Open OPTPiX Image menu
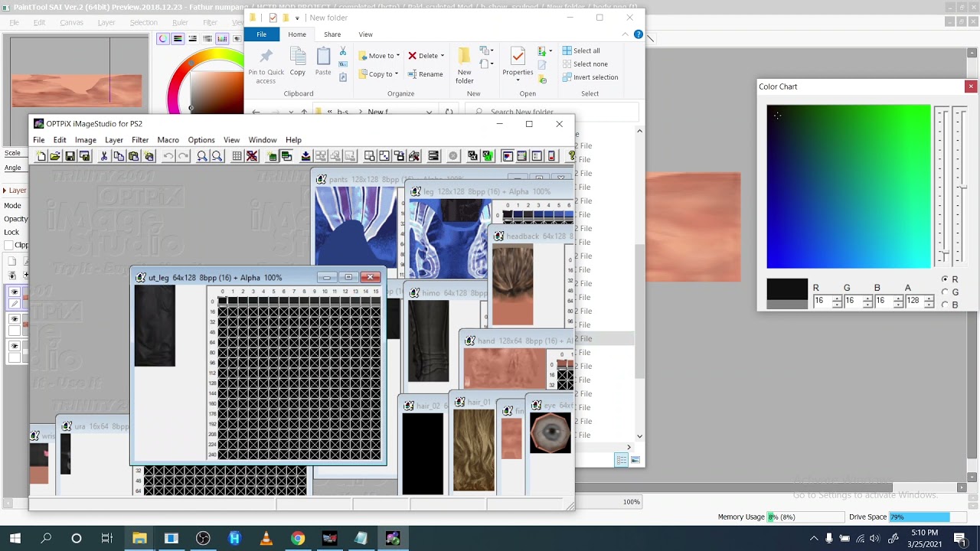This screenshot has height=551, width=980. tap(85, 140)
